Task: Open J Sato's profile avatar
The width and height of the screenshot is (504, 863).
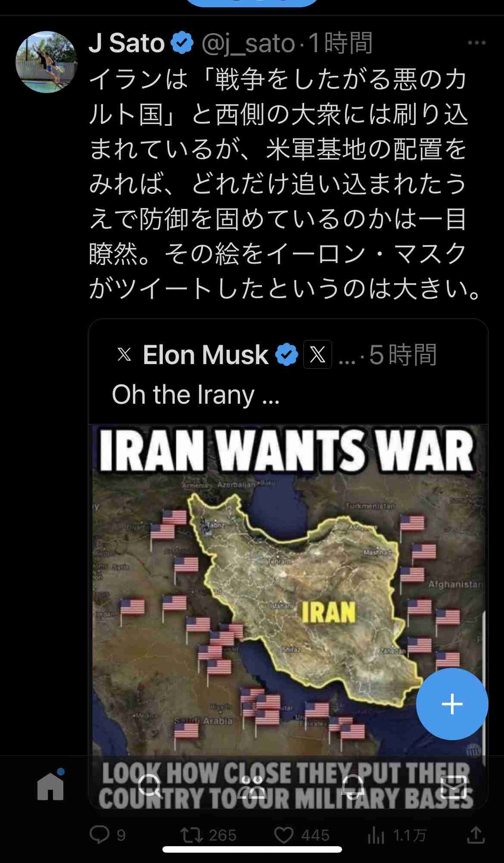Action: click(47, 62)
